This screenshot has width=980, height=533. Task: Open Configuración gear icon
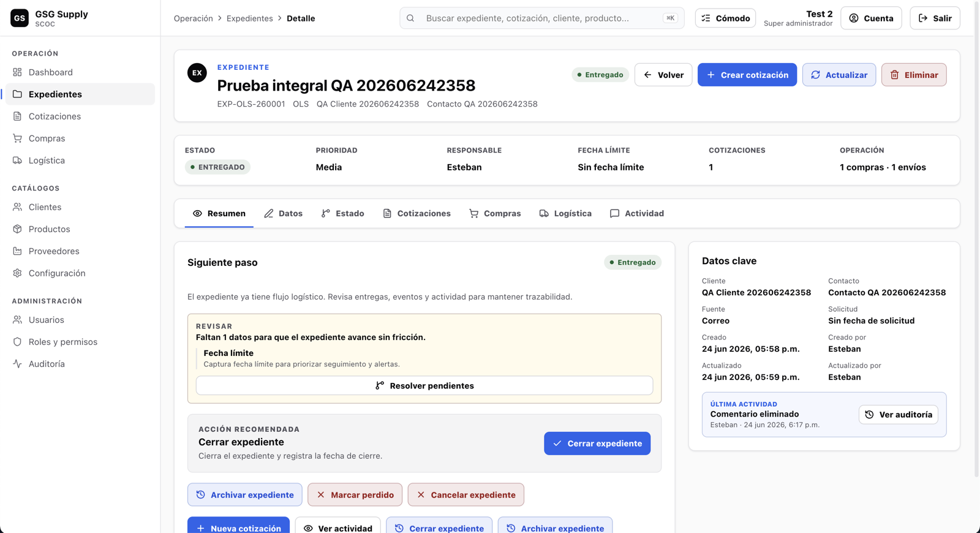(17, 273)
